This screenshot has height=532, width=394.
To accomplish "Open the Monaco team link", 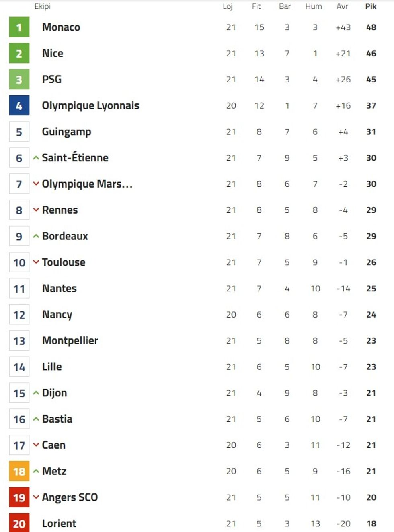I will pyautogui.click(x=61, y=27).
